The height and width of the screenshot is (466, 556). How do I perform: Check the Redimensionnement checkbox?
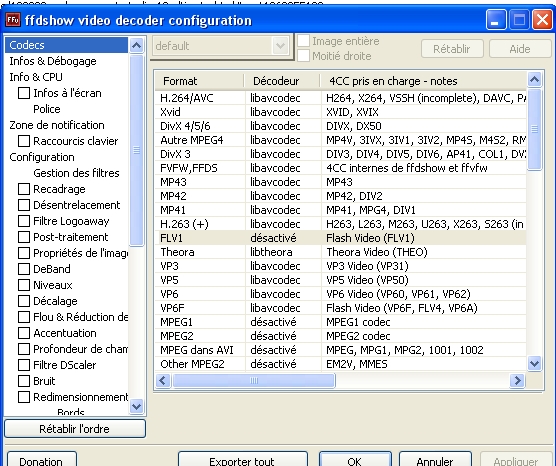(24, 397)
